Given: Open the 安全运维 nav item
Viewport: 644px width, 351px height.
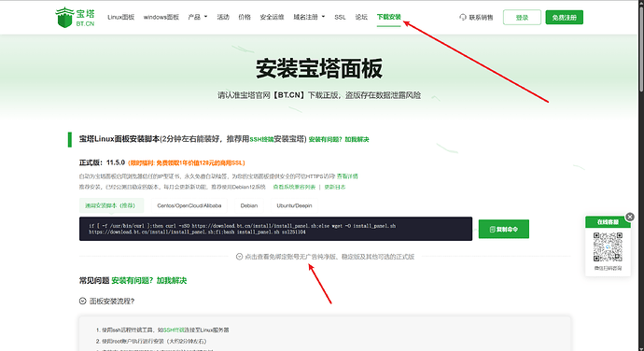Looking at the screenshot, I should click(272, 17).
